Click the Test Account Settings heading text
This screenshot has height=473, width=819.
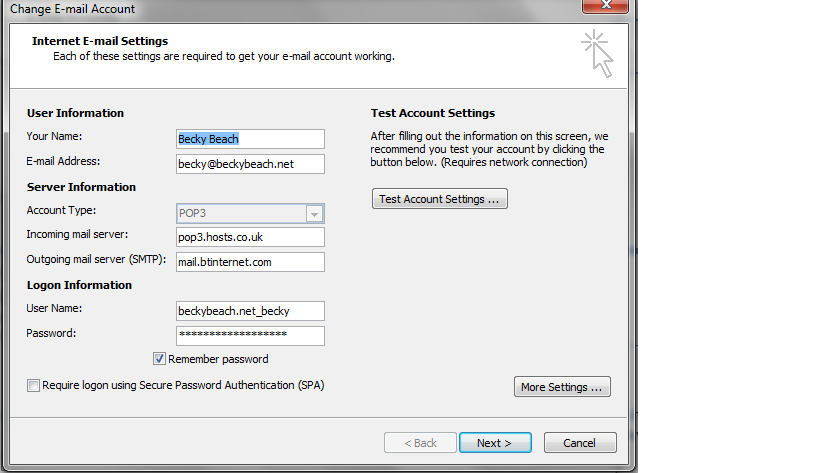click(433, 113)
